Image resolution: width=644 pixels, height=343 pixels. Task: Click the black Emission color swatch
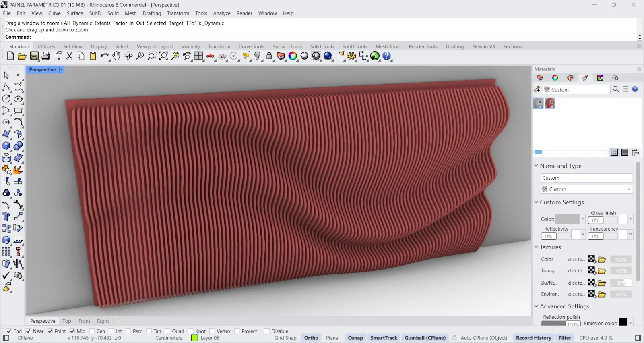[x=623, y=322]
